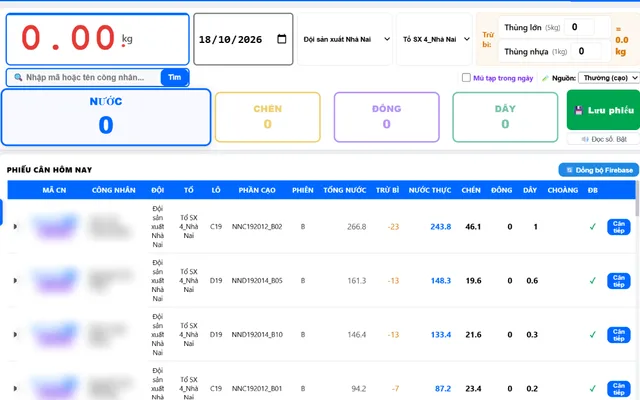Viewport: 640px width, 400px height.
Task: Click the TRỪ BÌ column header
Action: (x=387, y=190)
